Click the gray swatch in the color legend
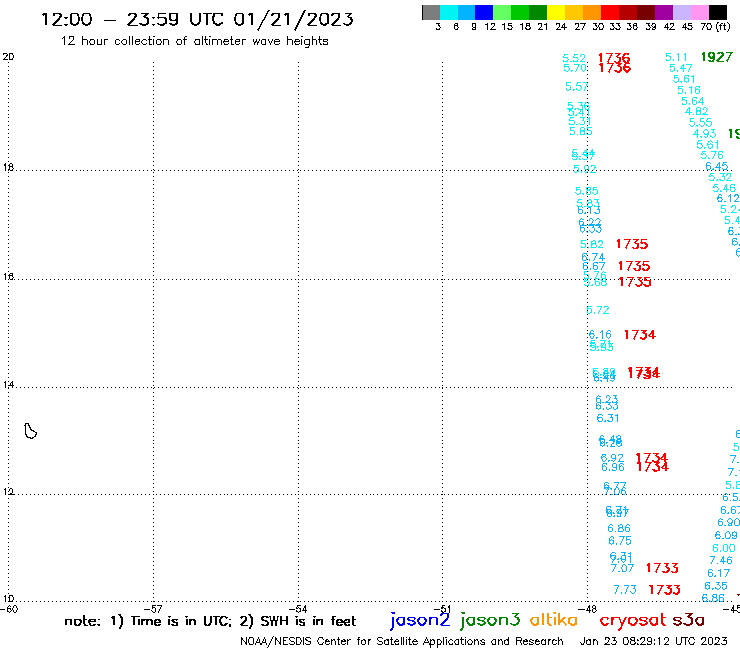Screen dimensions: 740x650 tap(431, 12)
